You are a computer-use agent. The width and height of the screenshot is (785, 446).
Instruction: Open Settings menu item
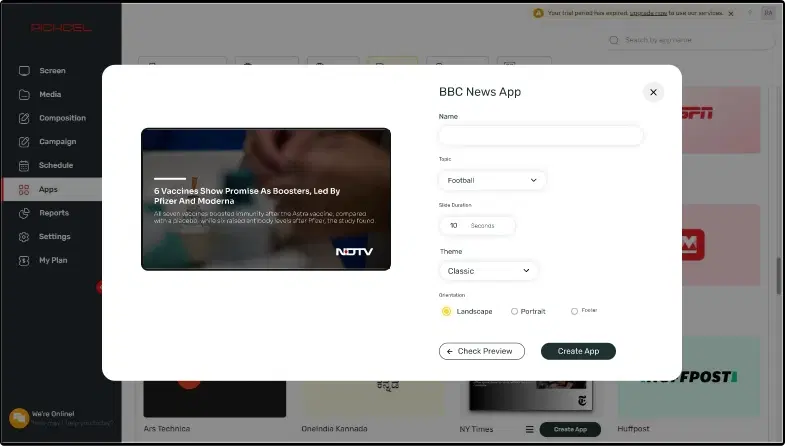tap(53, 236)
